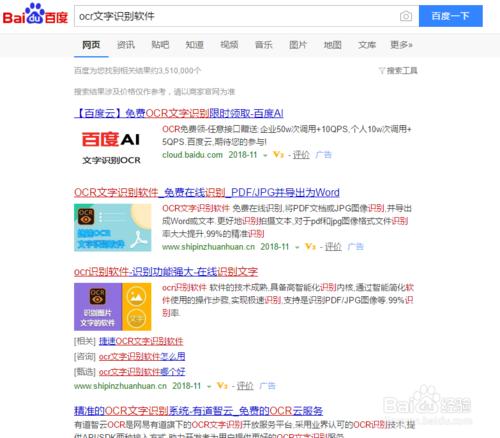Viewport: 500px width, 438px height.
Task: Click V3 badge on cloud.baidu.com result
Action: (278, 155)
